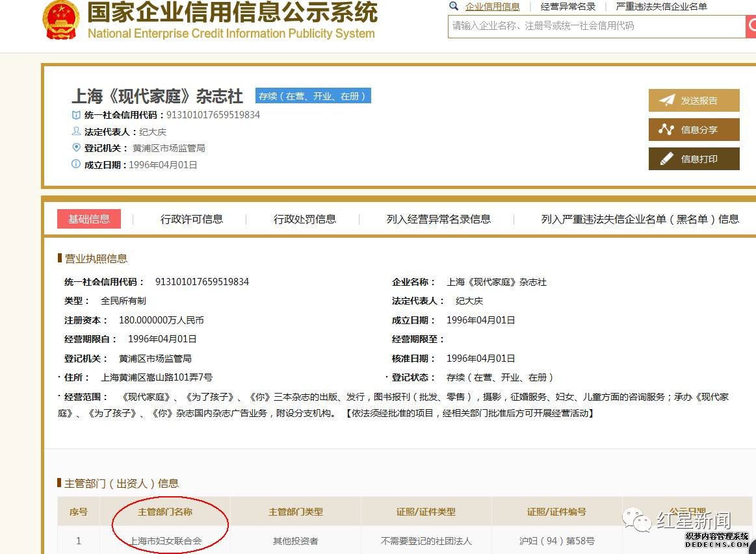Click the 全民所有制 type value
756x554 pixels.
tap(124, 301)
